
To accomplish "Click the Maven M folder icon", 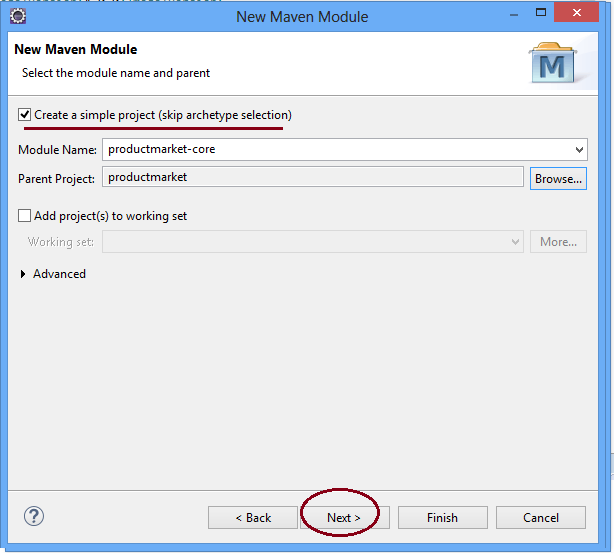I will click(x=553, y=63).
